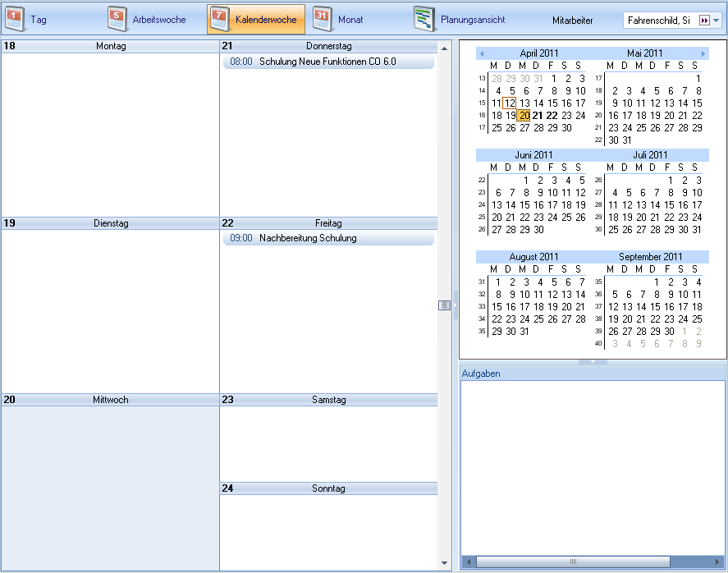Open the Mitarbeiter dropdown list
The image size is (728, 573).
click(x=716, y=20)
